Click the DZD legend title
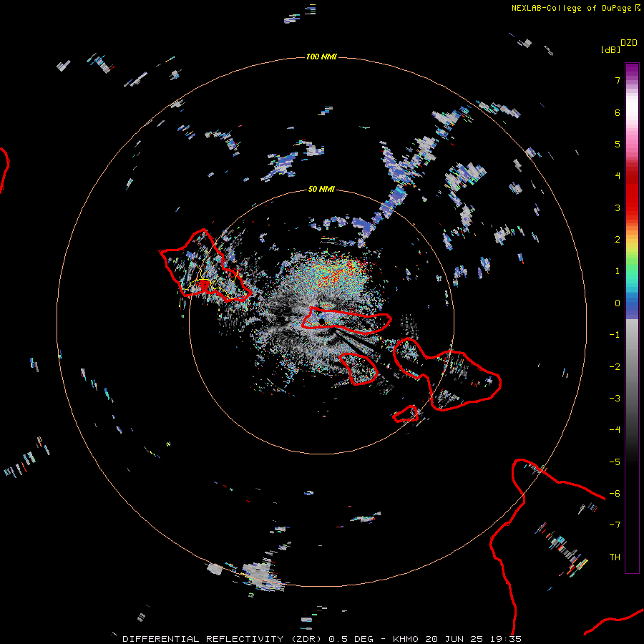Image resolution: width=644 pixels, height=644 pixels. click(x=629, y=43)
